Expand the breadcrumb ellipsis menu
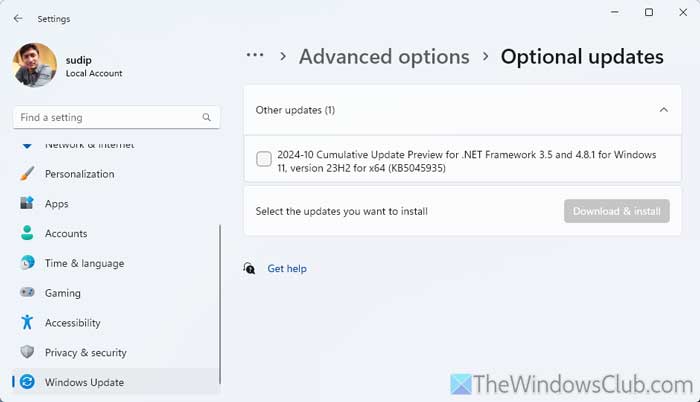The height and width of the screenshot is (402, 700). (x=255, y=55)
